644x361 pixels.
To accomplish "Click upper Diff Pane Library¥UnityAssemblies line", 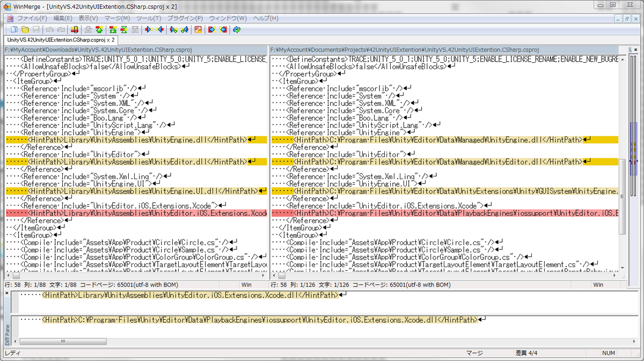I will click(x=191, y=295).
